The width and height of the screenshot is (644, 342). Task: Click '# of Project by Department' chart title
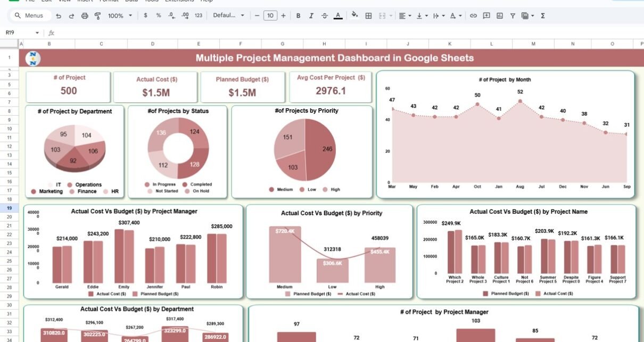pos(75,111)
